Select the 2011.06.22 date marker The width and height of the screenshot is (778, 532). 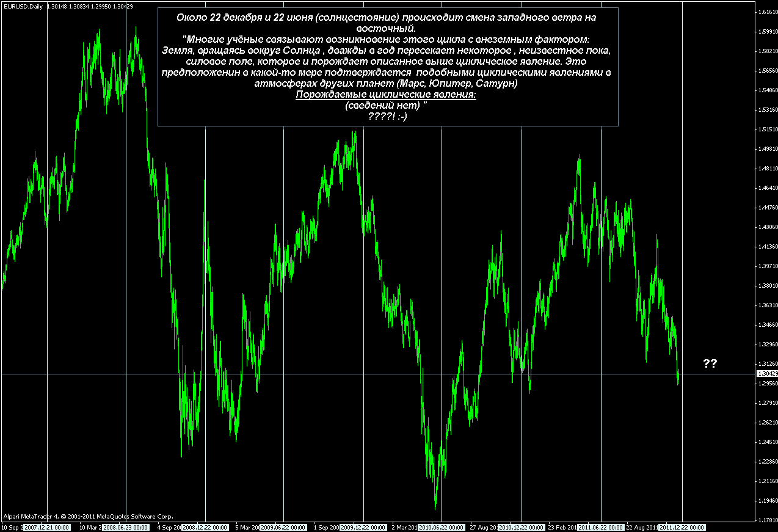pyautogui.click(x=601, y=527)
